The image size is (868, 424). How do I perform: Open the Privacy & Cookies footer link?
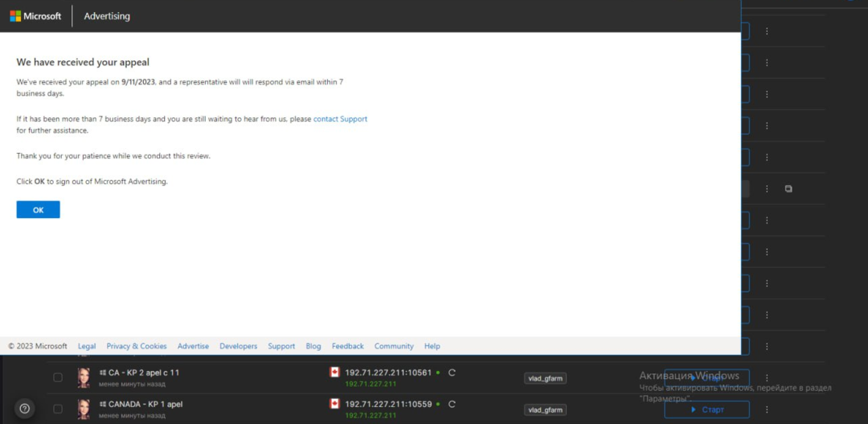point(137,346)
